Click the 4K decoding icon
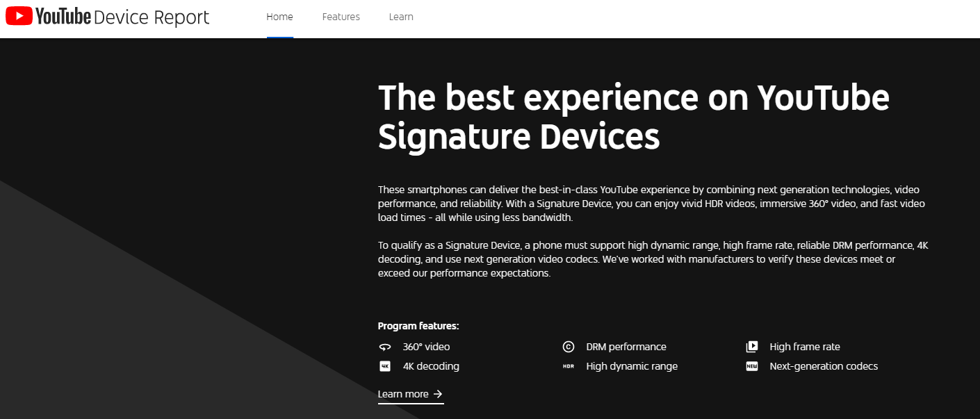This screenshot has height=419, width=980. point(384,366)
